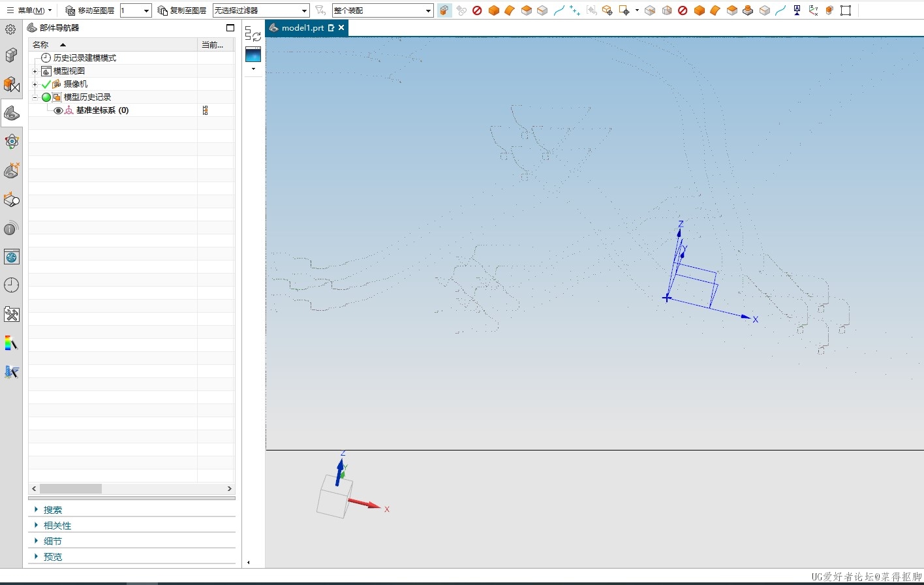Image resolution: width=924 pixels, height=585 pixels.
Task: Maximize the 部件导航器 panel
Action: [230, 27]
